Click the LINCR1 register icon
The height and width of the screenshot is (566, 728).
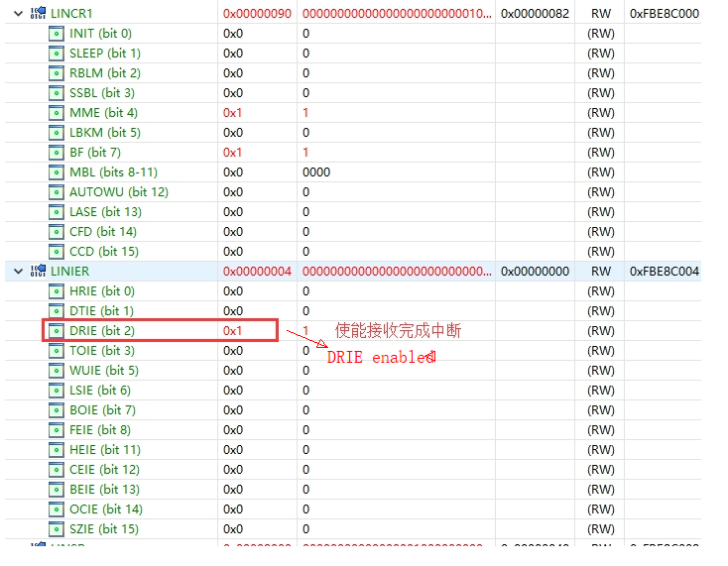coord(38,13)
